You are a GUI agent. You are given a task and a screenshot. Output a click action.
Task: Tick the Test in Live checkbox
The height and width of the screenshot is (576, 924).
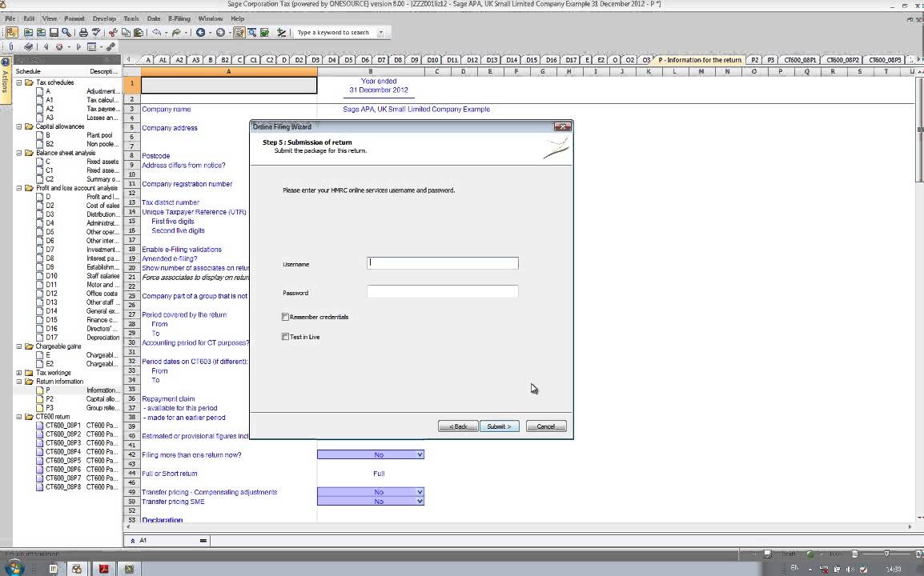pyautogui.click(x=285, y=337)
